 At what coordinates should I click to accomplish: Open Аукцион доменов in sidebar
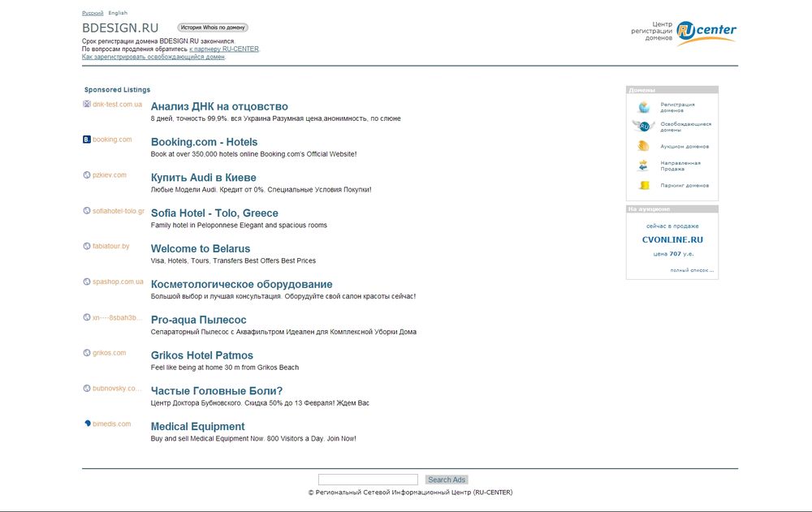(x=685, y=147)
